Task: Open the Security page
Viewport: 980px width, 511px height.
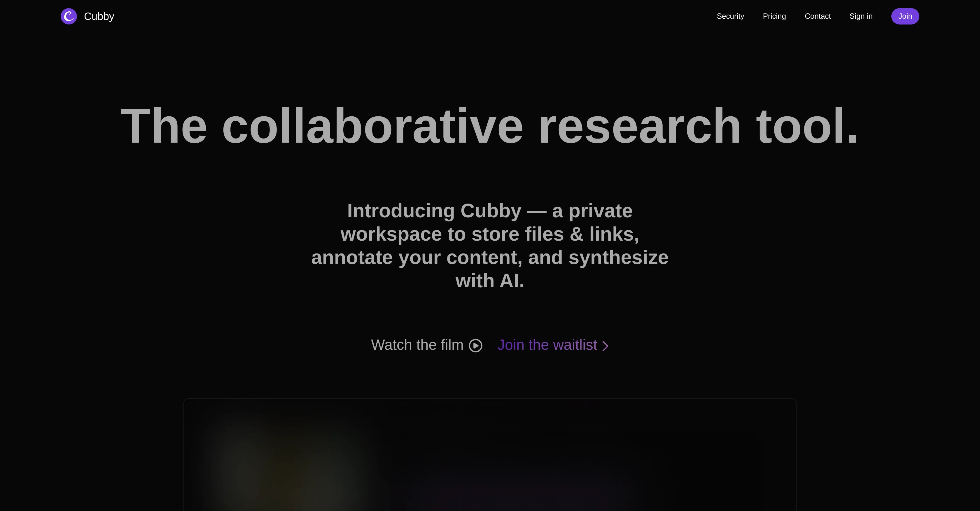Action: [x=730, y=16]
